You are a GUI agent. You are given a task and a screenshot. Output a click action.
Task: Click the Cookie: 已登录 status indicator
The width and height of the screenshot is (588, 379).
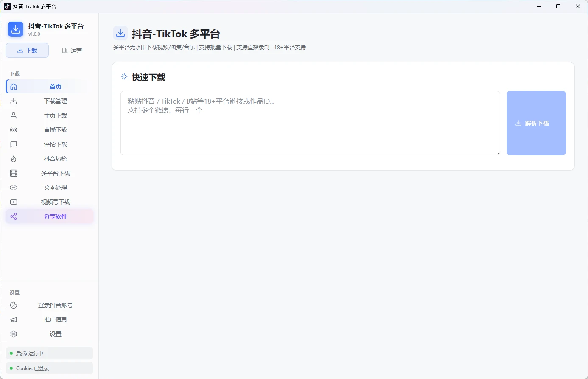[x=49, y=368]
